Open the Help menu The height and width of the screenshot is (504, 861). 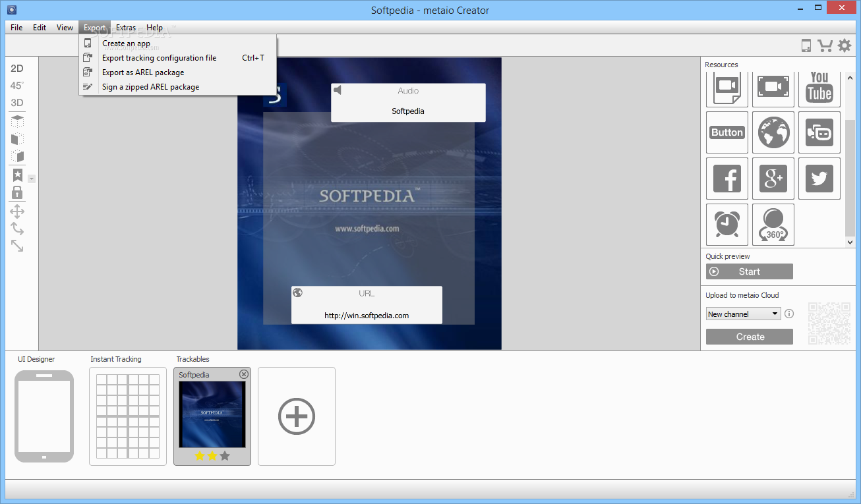point(154,28)
